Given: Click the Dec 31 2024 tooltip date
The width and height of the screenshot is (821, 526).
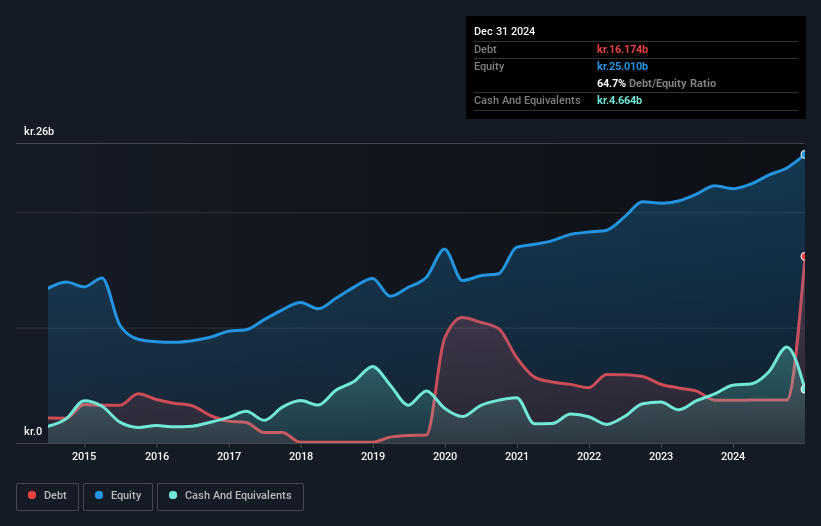Looking at the screenshot, I should 504,31.
